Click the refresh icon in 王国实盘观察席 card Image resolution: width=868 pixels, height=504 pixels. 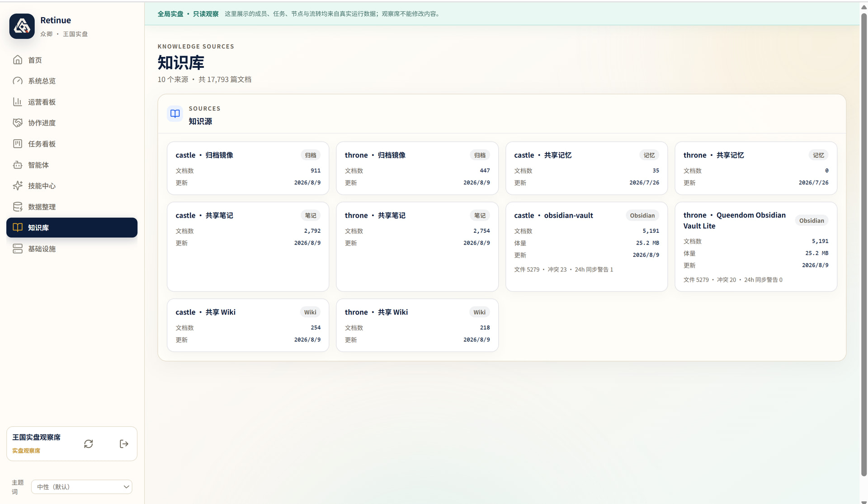click(x=89, y=444)
